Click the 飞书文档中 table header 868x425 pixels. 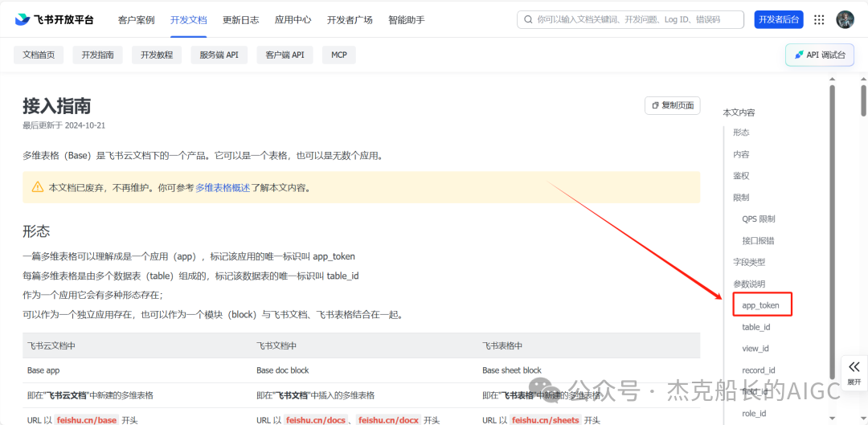tap(276, 345)
